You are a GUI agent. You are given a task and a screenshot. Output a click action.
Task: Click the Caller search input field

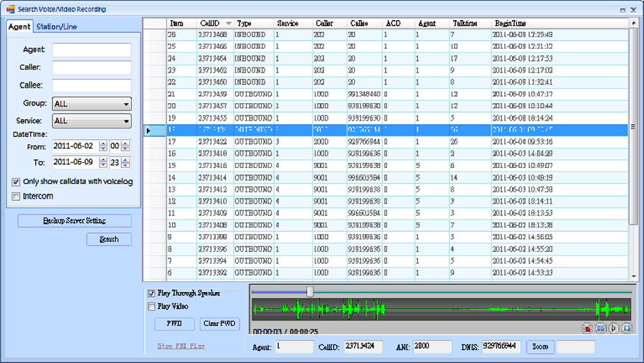click(92, 67)
